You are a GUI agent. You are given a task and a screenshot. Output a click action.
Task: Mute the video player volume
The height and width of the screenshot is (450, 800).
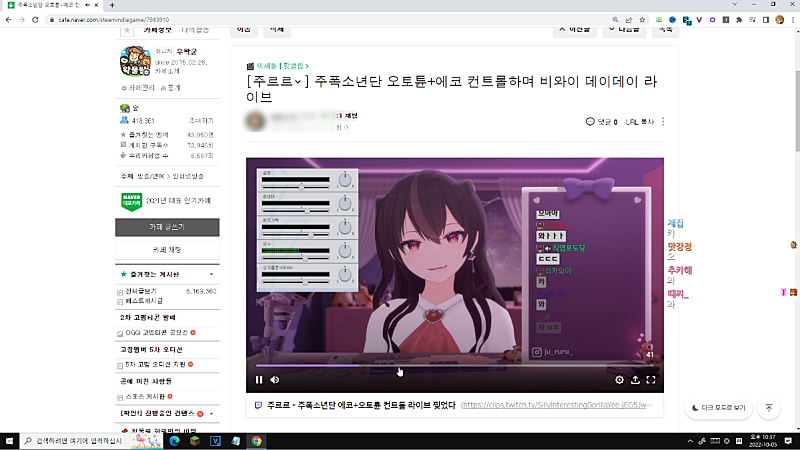pyautogui.click(x=275, y=380)
